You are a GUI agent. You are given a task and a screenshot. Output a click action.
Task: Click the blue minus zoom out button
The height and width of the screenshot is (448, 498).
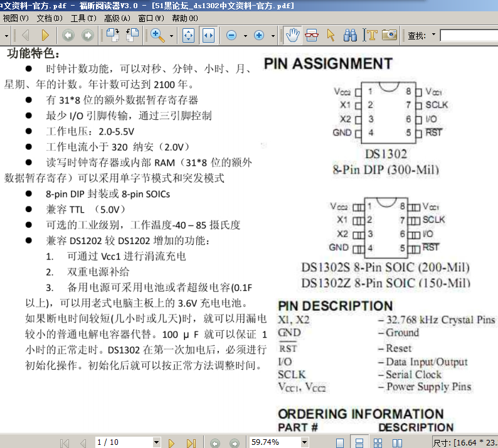pyautogui.click(x=231, y=35)
